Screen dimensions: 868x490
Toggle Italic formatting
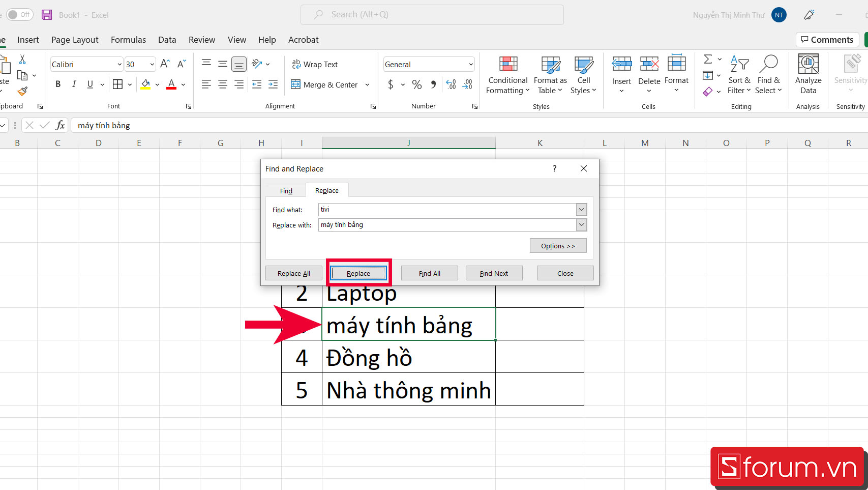coord(74,84)
